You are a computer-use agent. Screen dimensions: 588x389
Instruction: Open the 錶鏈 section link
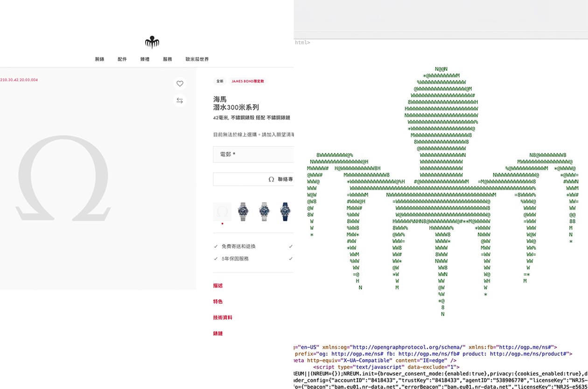click(x=218, y=333)
